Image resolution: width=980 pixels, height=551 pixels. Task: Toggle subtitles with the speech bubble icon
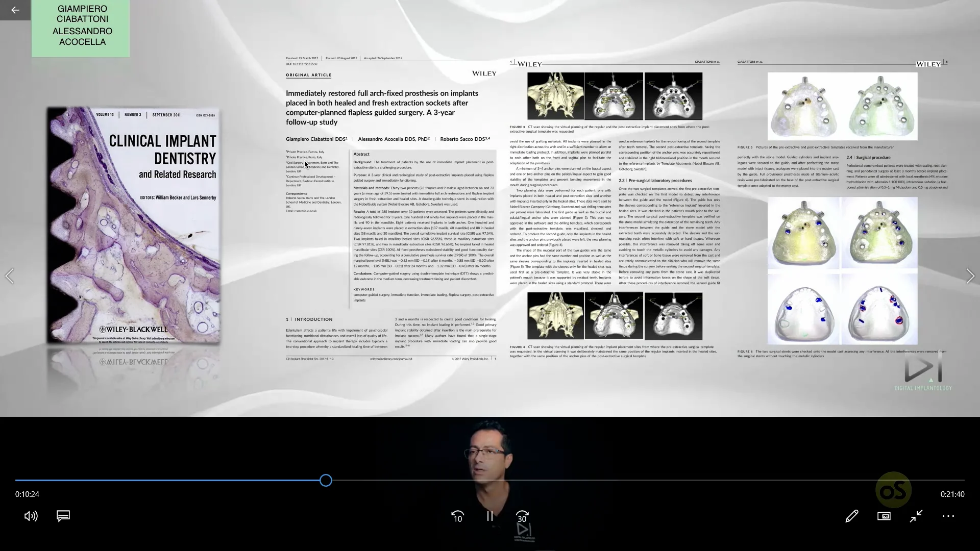click(63, 516)
